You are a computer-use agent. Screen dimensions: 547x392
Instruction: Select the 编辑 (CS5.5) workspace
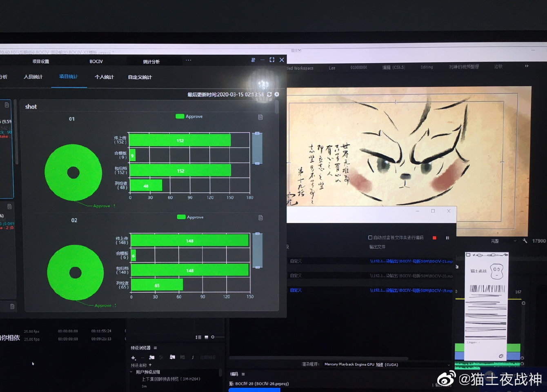point(394,67)
